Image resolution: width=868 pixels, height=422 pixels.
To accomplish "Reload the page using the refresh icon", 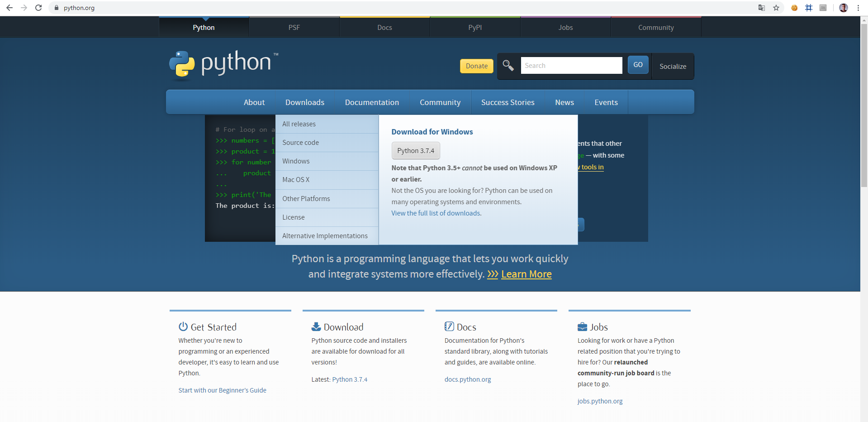I will (x=38, y=8).
